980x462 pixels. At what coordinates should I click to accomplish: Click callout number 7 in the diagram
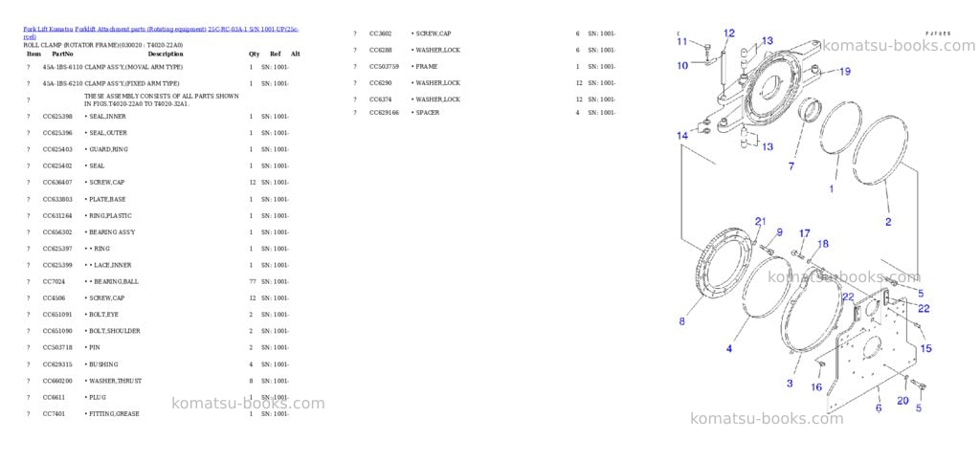791,166
